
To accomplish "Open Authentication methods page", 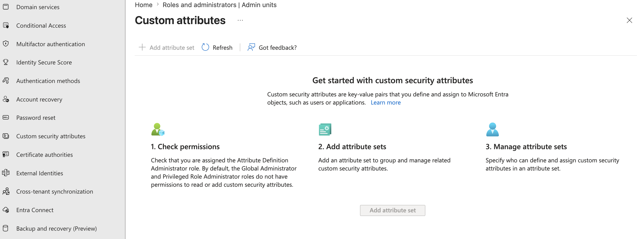I will tap(48, 81).
